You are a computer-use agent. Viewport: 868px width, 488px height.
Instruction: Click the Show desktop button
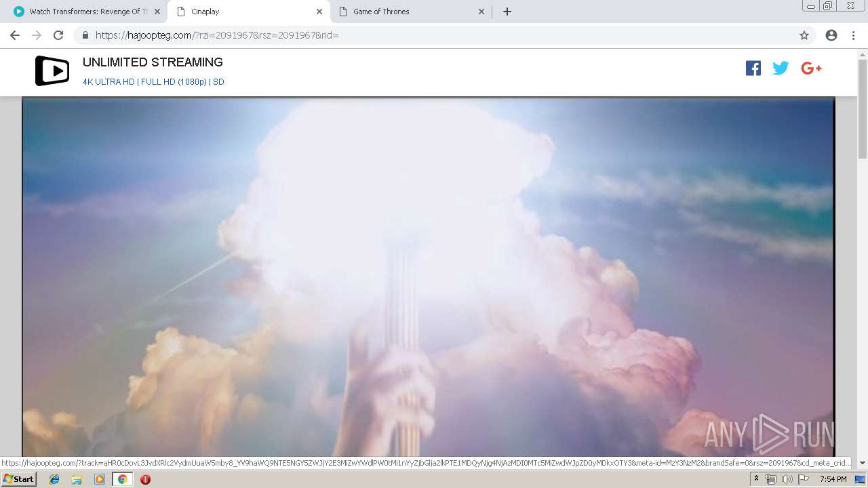(x=861, y=479)
